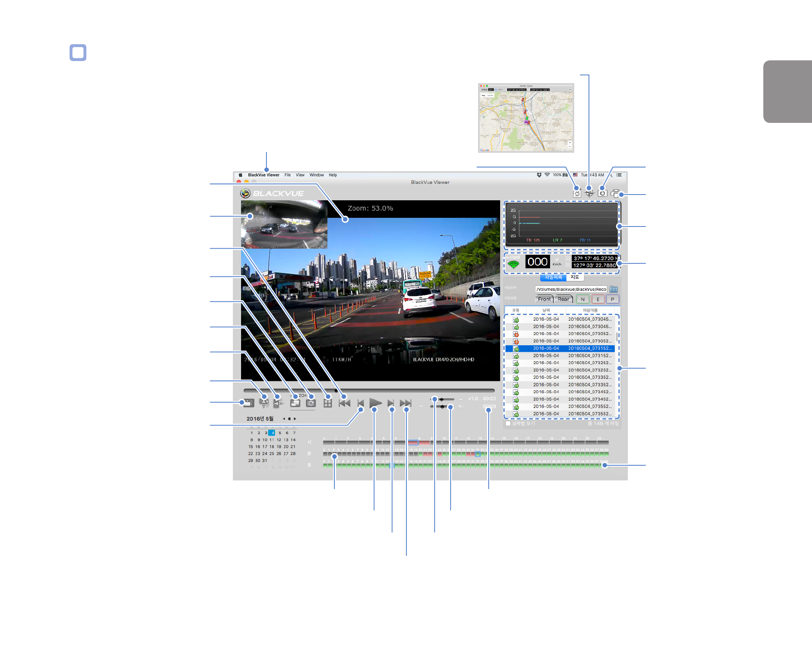Click the US flag input source icon
The width and height of the screenshot is (812, 650).
click(575, 175)
